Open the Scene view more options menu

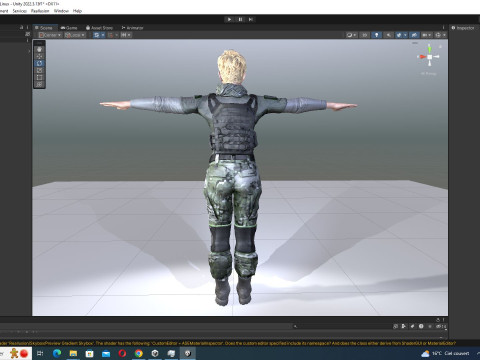point(443,28)
